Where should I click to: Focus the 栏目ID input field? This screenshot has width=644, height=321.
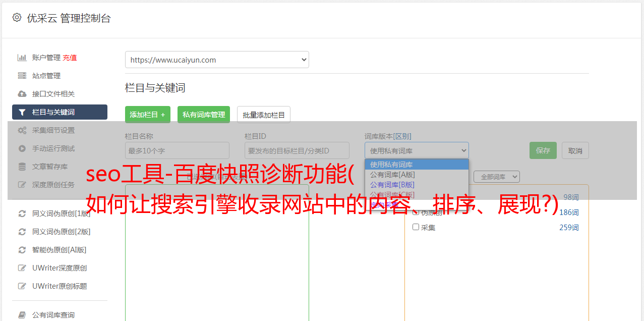click(297, 150)
